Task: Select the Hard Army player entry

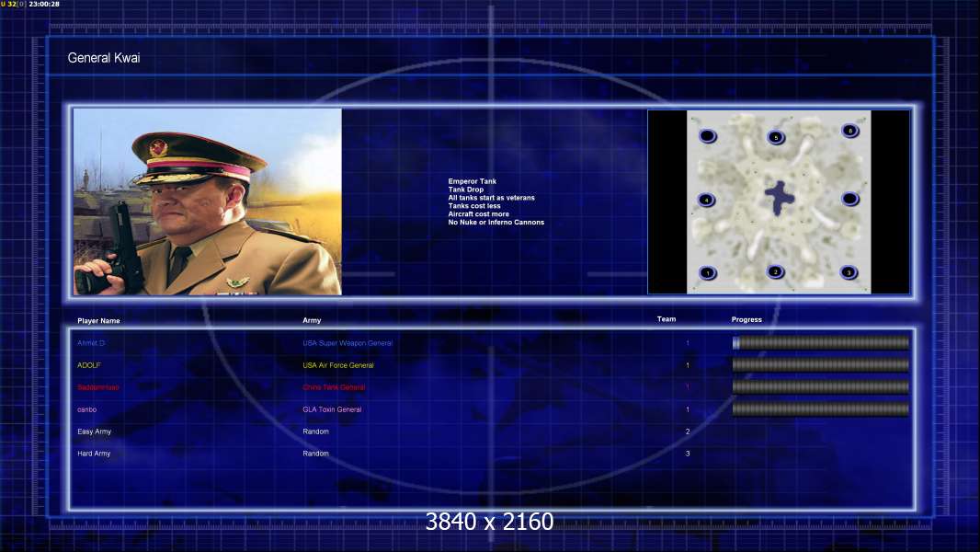Action: click(94, 454)
